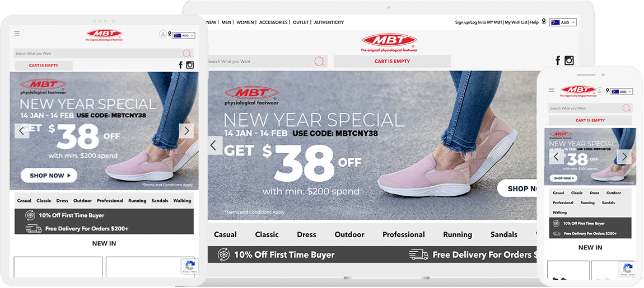Screen dimensions: 644x288
Task: Select Walking category on tablet
Action: 182,201
